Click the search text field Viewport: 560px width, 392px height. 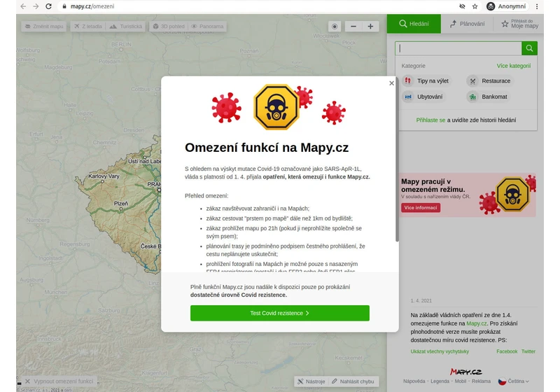(x=458, y=48)
